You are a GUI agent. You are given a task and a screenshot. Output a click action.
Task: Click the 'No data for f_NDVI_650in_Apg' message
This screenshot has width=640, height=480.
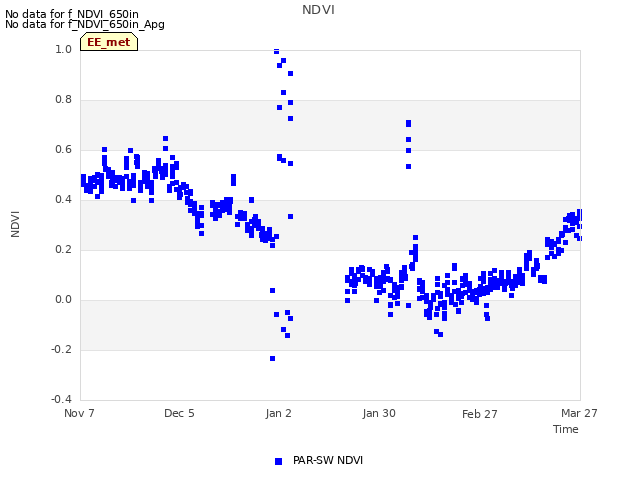pos(85,24)
